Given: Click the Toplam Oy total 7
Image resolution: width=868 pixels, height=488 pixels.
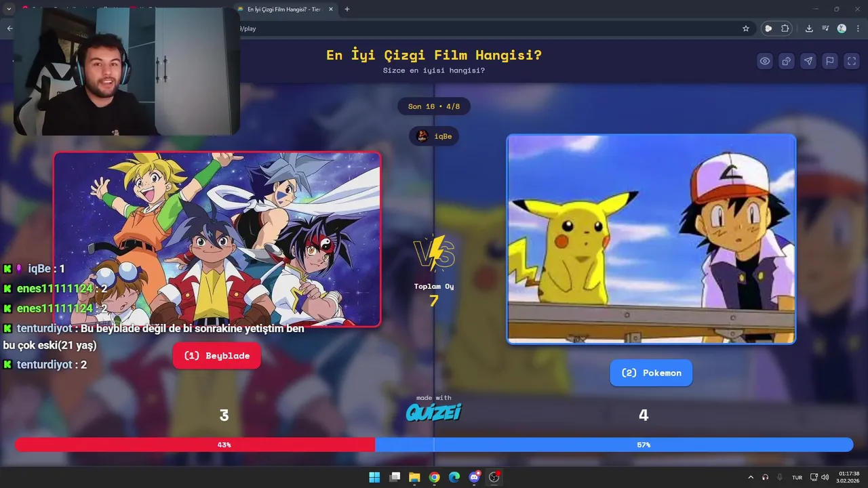Looking at the screenshot, I should click(434, 300).
